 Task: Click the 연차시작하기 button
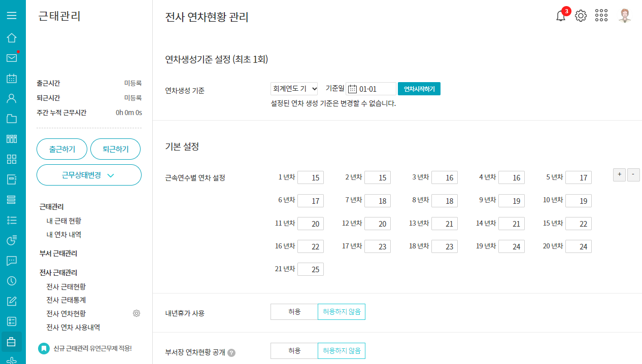[x=419, y=89]
